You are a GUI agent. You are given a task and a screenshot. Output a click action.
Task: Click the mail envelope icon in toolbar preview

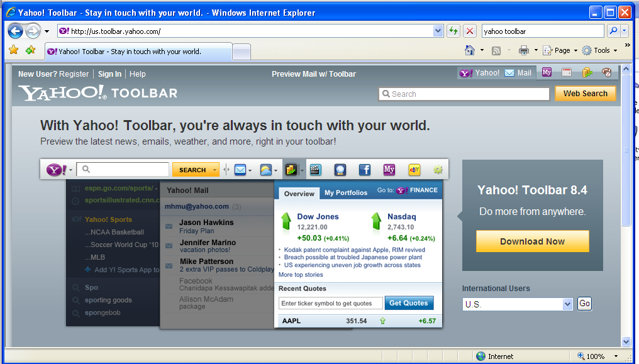click(240, 170)
